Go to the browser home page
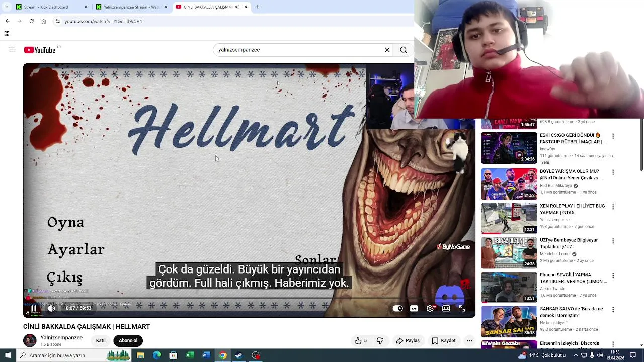This screenshot has width=644, height=362. point(43,21)
